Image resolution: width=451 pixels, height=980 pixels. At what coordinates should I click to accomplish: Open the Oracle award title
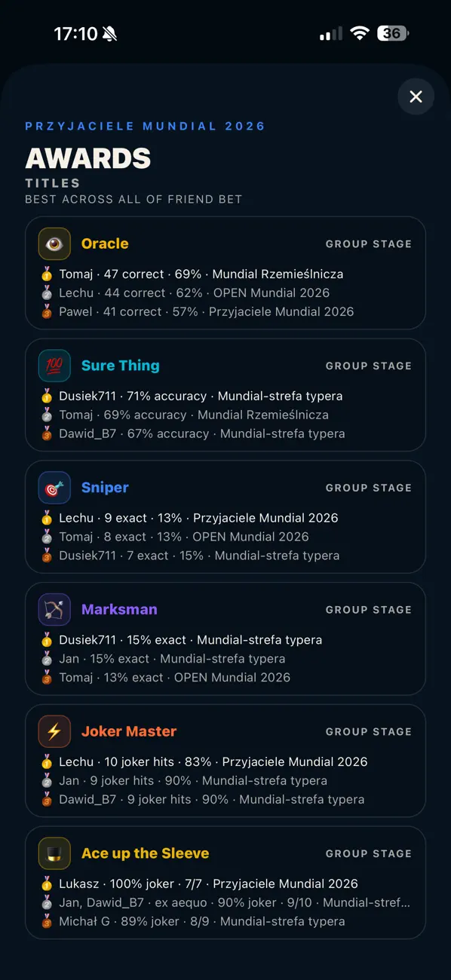105,243
